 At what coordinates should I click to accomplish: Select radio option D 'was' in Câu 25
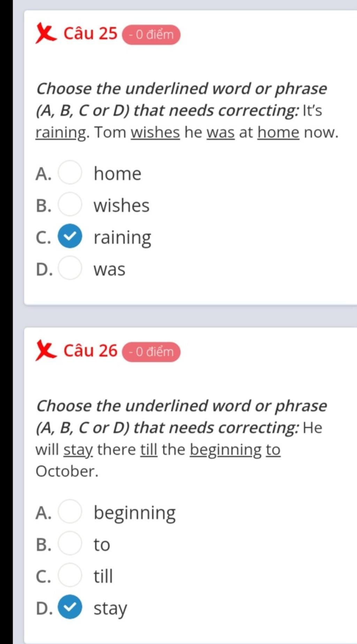pos(70,268)
